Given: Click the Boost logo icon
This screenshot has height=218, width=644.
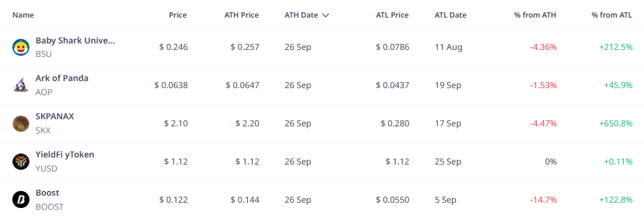Looking at the screenshot, I should click(21, 200).
